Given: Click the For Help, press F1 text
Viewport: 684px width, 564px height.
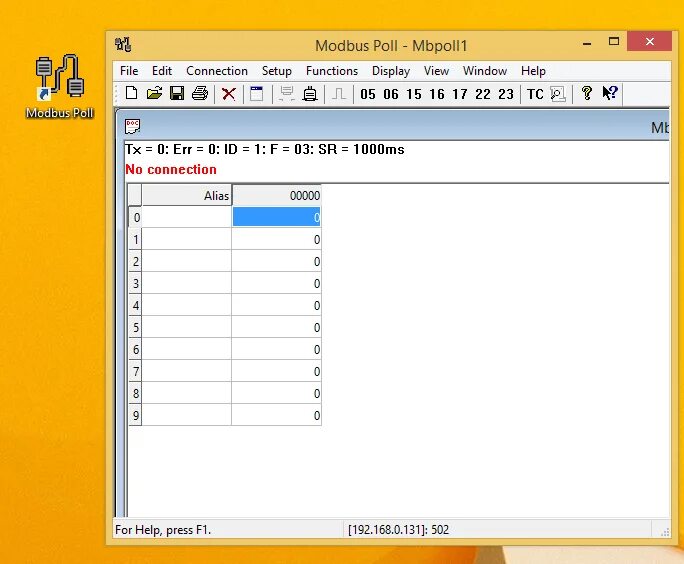Looking at the screenshot, I should (163, 530).
